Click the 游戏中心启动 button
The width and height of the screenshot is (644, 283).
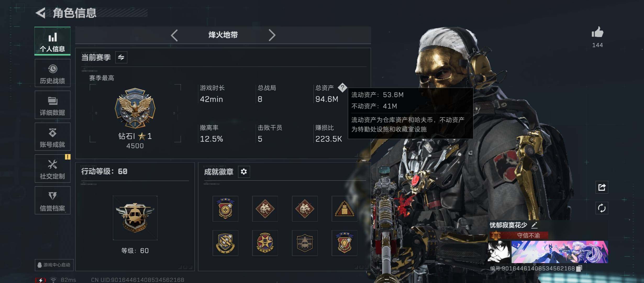click(x=54, y=265)
